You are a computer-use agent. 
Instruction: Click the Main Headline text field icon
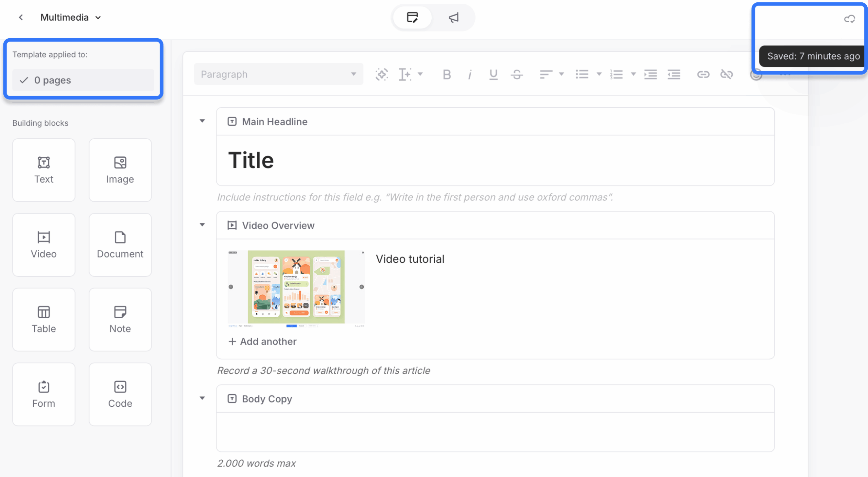(x=232, y=121)
